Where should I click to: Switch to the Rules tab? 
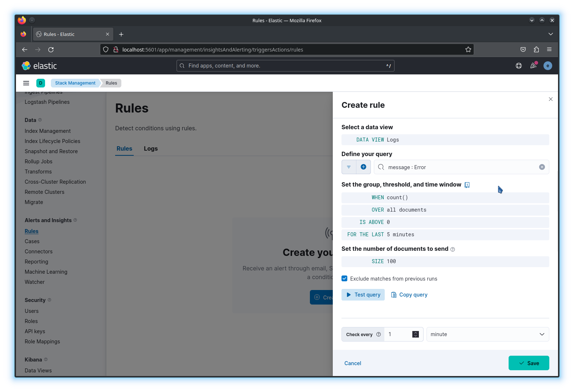coord(124,148)
